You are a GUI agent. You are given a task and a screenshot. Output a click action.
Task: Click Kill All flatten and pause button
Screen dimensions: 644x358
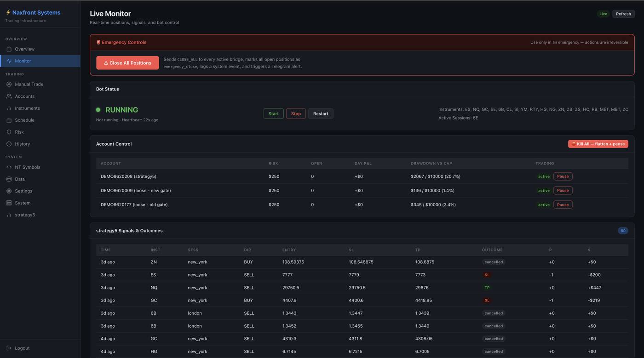click(598, 144)
